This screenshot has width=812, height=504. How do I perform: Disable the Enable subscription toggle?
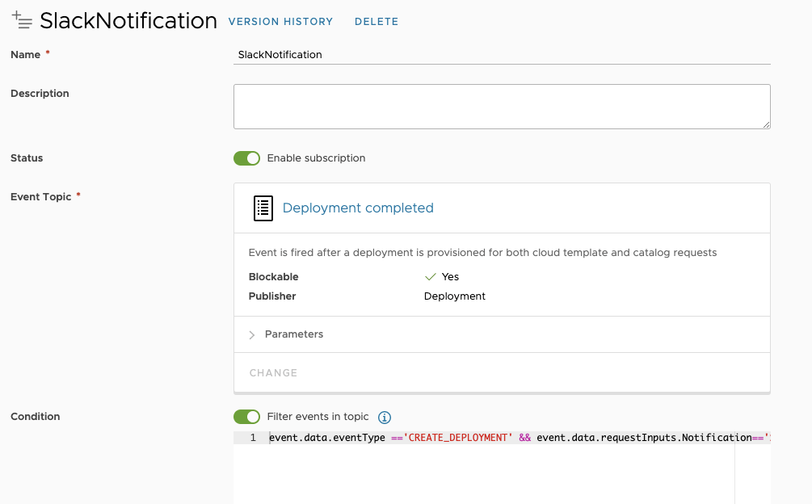[247, 158]
